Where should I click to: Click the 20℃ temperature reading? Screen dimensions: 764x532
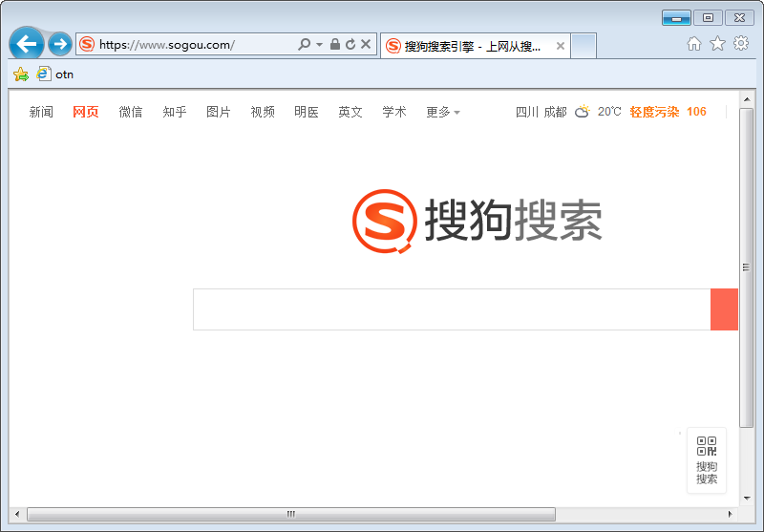(609, 112)
